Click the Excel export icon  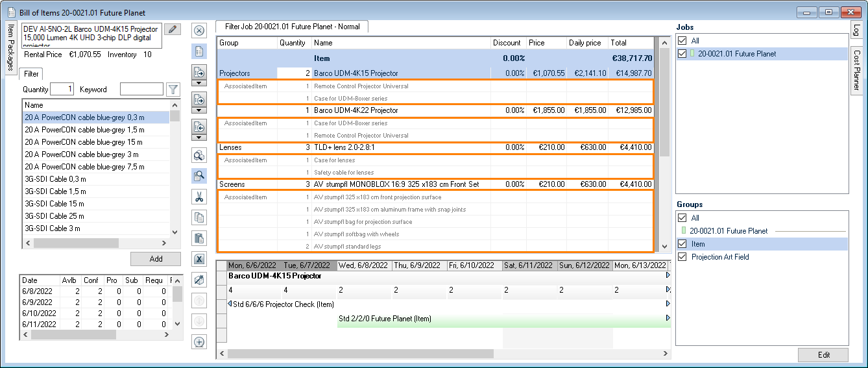(199, 259)
